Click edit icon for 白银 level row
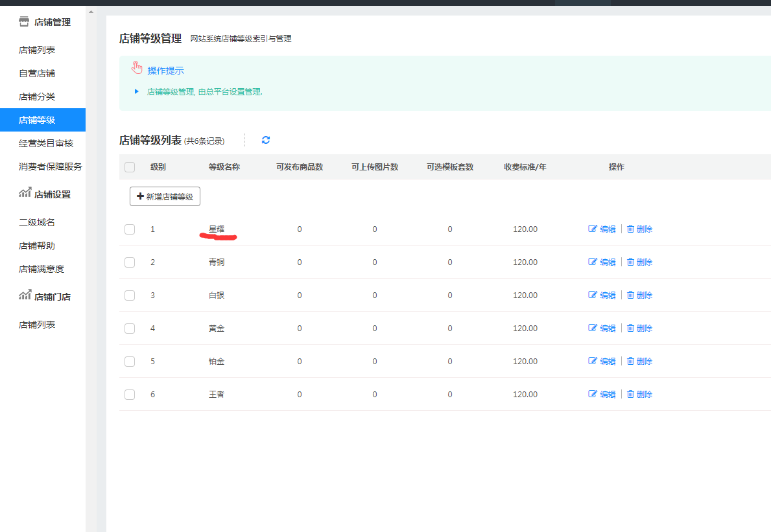771x532 pixels. click(x=593, y=295)
